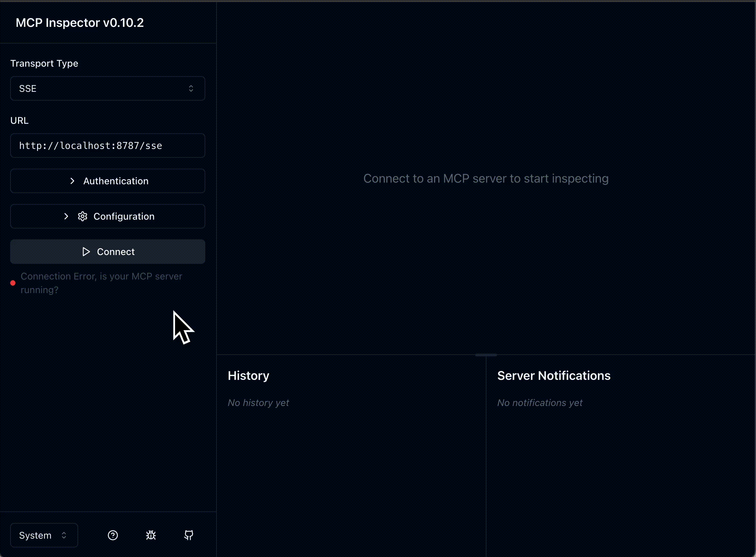The image size is (756, 557).
Task: Click the History panel resize handle
Action: (486, 355)
